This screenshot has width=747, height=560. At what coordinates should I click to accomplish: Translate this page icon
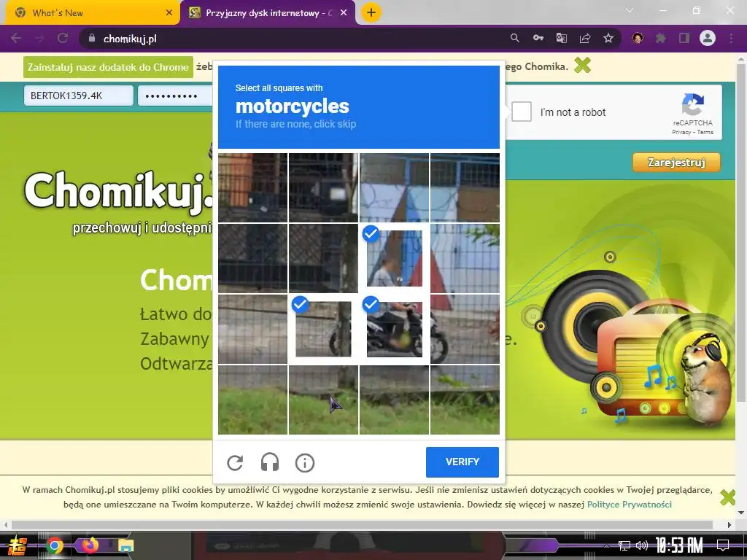[x=562, y=38]
